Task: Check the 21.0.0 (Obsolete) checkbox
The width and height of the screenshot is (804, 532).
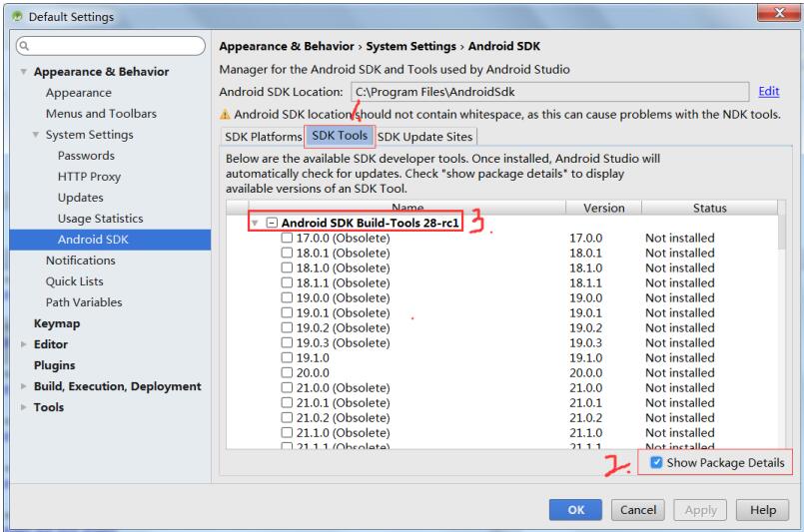Action: point(287,387)
